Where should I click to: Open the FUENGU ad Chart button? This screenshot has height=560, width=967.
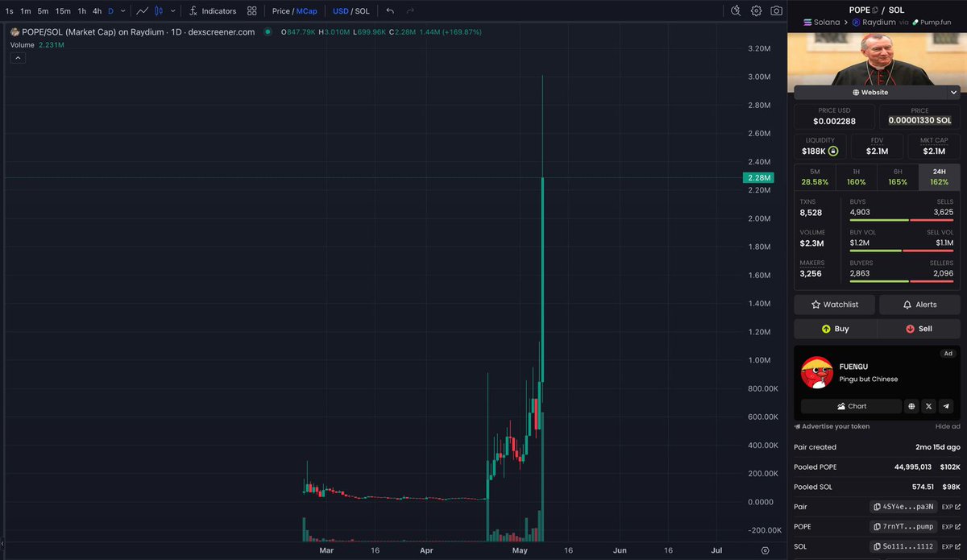[851, 406]
